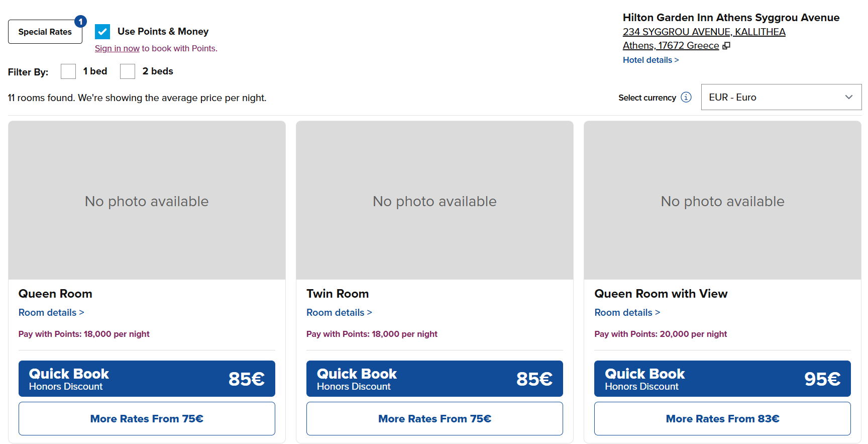The width and height of the screenshot is (868, 444).
Task: Click the currency info icon
Action: coord(686,97)
